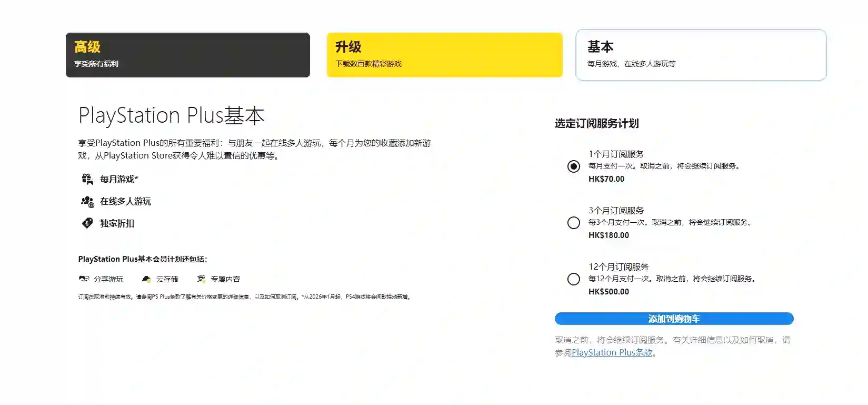Click the HK$500.00 price
868x405 pixels.
click(x=608, y=292)
